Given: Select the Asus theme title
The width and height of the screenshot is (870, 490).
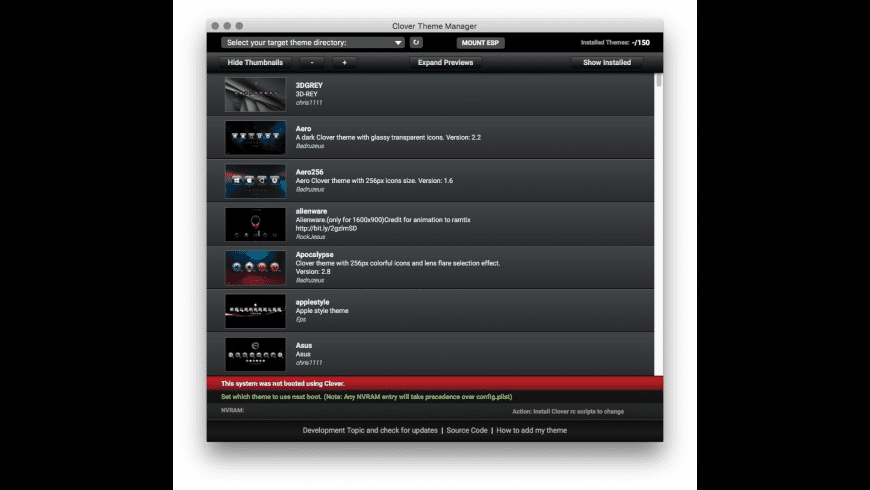Looking at the screenshot, I should (304, 345).
